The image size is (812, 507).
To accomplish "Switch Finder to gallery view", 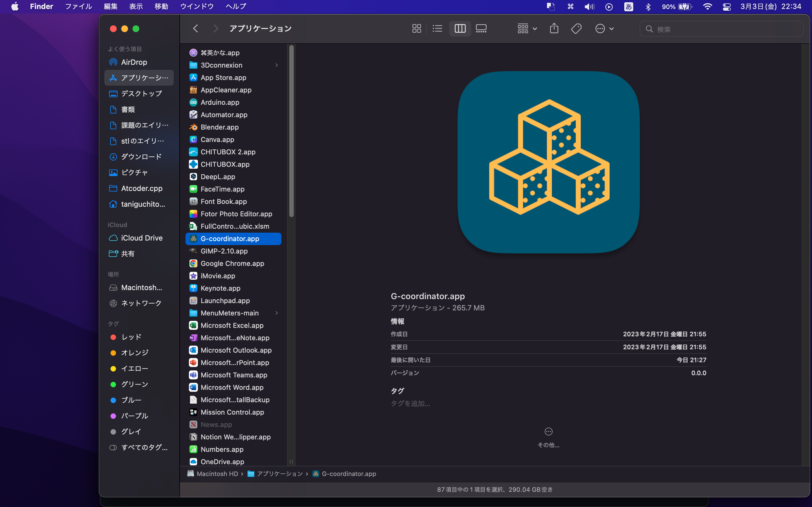I will pyautogui.click(x=481, y=28).
